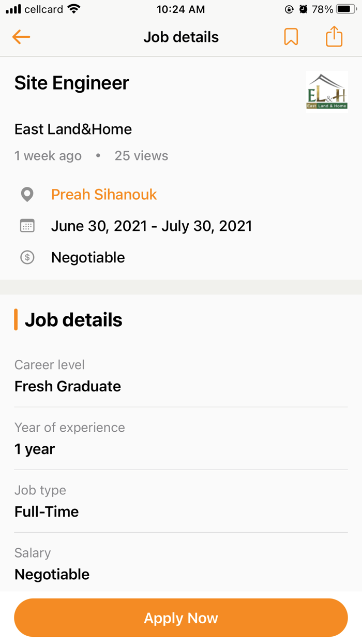Viewport: 362px width, 644px height.
Task: Tap the 25 views counter
Action: point(141,155)
